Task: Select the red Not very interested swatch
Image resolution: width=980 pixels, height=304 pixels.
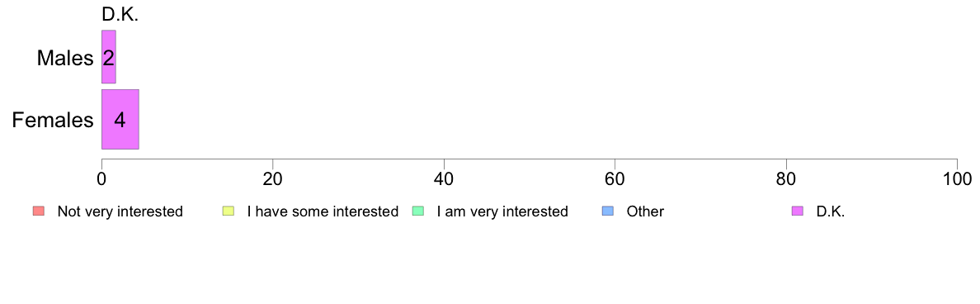Action: pos(38,211)
